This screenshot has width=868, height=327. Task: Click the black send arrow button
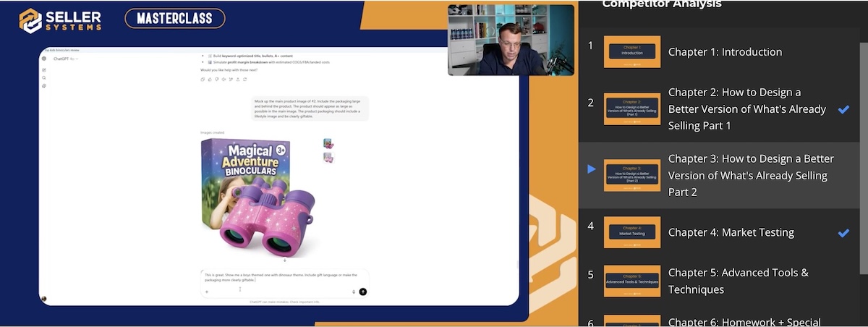point(363,292)
